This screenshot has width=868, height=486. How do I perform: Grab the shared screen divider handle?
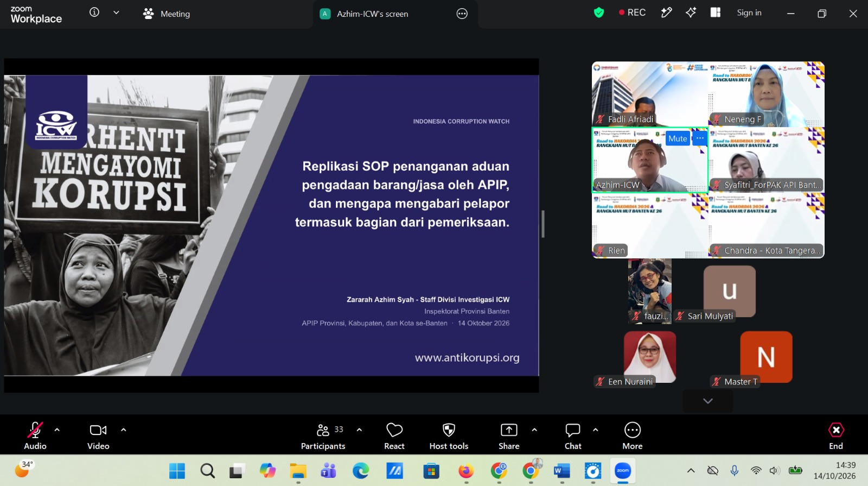coord(543,224)
